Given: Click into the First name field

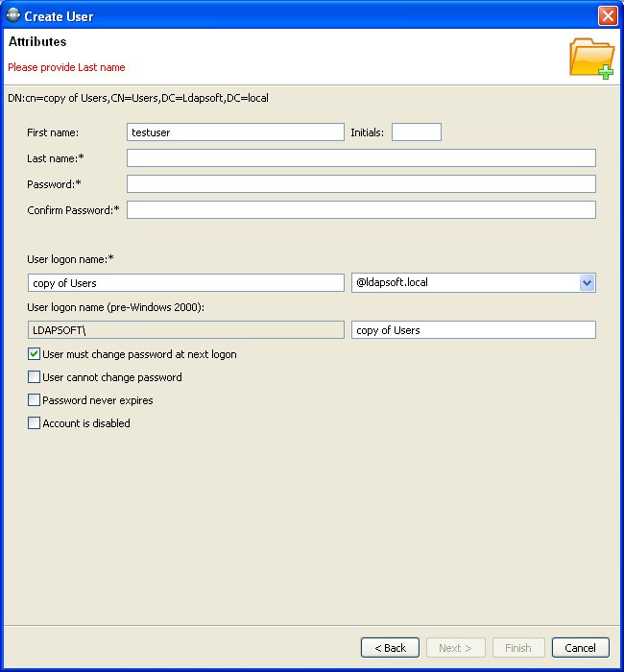Looking at the screenshot, I should 235,132.
